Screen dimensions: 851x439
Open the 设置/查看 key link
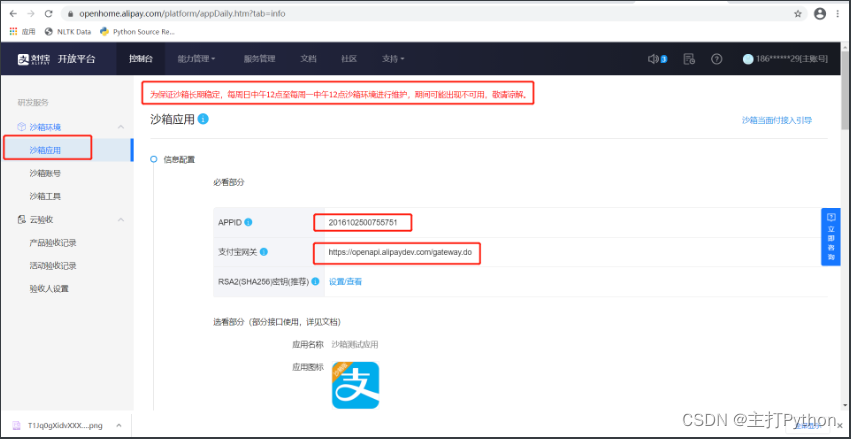tap(346, 282)
